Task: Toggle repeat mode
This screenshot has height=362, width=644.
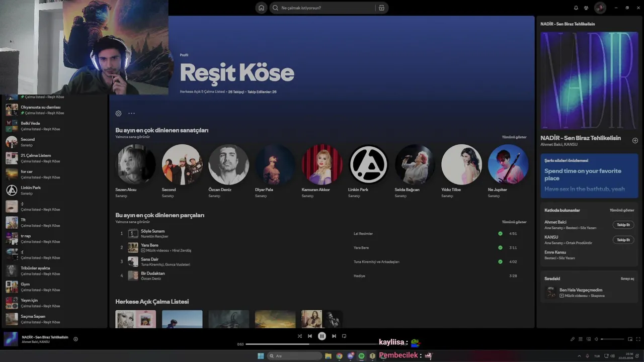Action: 344,336
